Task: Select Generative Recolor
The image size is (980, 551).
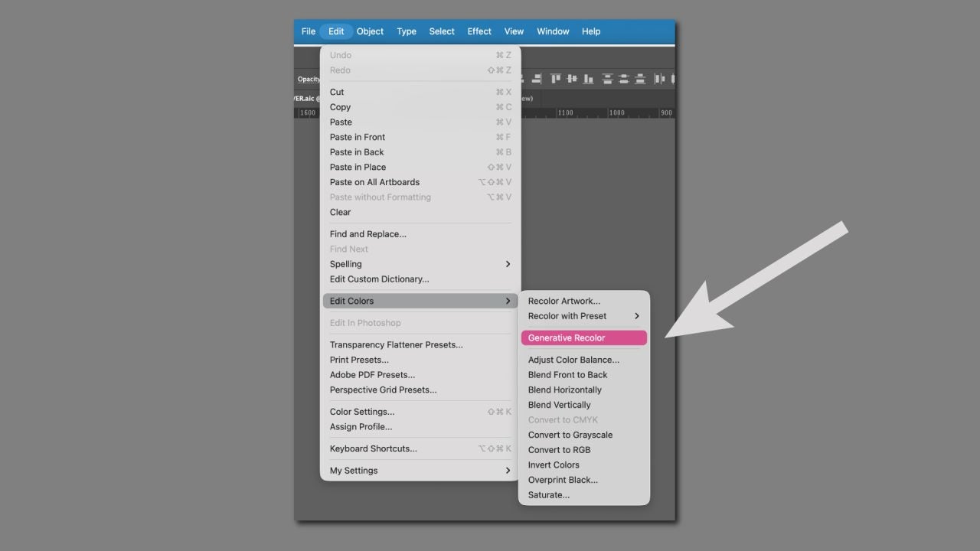Action: coord(584,337)
